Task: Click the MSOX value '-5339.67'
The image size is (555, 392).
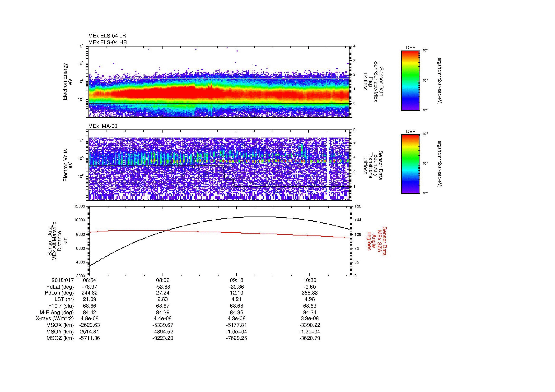Action: [x=163, y=325]
